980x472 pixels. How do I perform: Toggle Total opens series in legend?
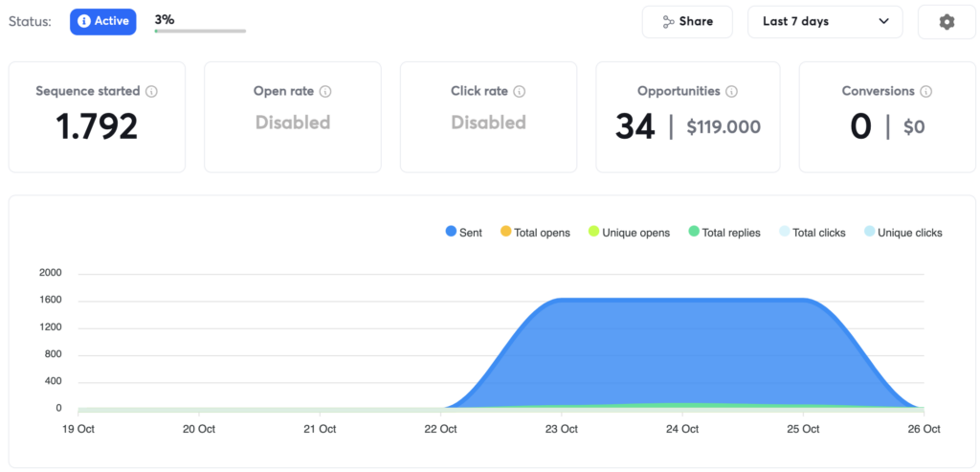pos(534,233)
